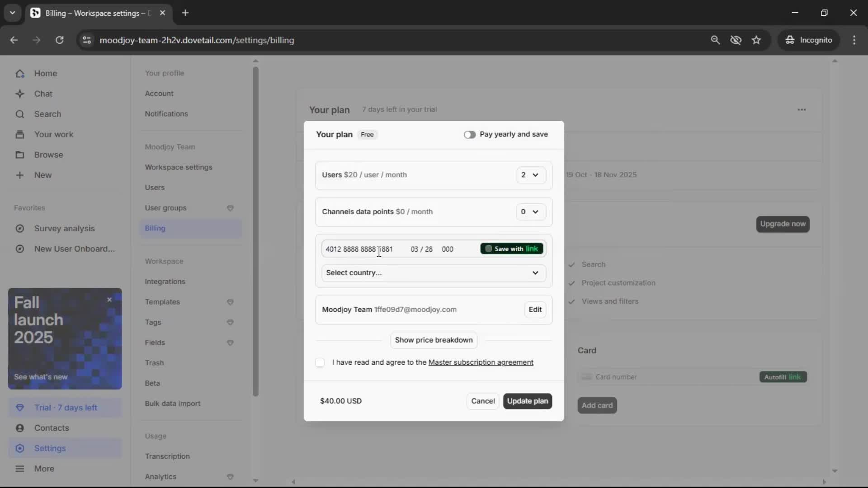The width and height of the screenshot is (868, 488).
Task: Bookmark this page with the star icon
Action: (x=756, y=40)
